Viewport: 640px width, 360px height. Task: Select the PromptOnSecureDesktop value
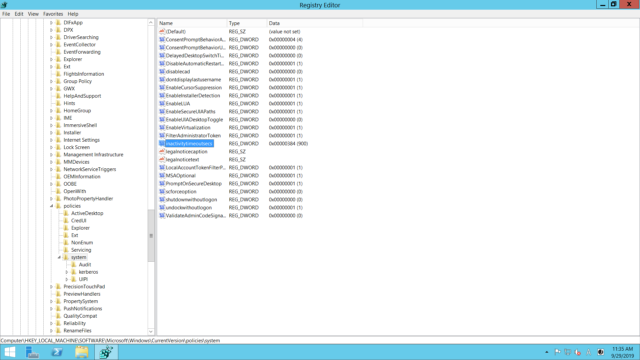[x=193, y=184]
